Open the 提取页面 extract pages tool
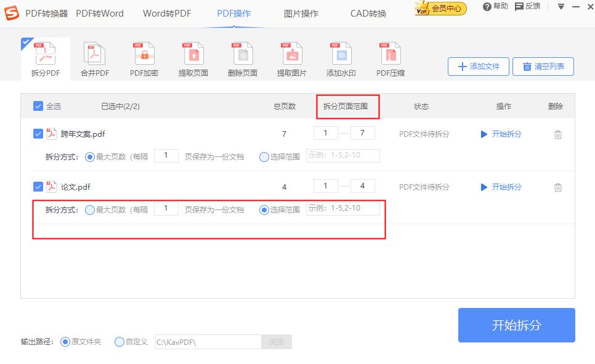Image resolution: width=595 pixels, height=364 pixels. click(192, 57)
